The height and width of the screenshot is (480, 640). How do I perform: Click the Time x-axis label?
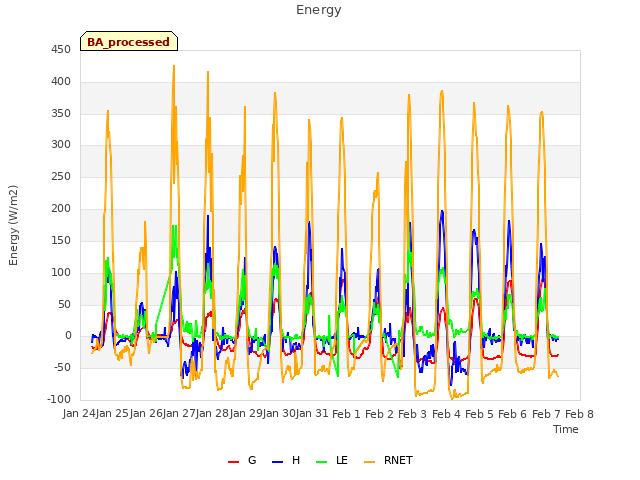click(566, 429)
